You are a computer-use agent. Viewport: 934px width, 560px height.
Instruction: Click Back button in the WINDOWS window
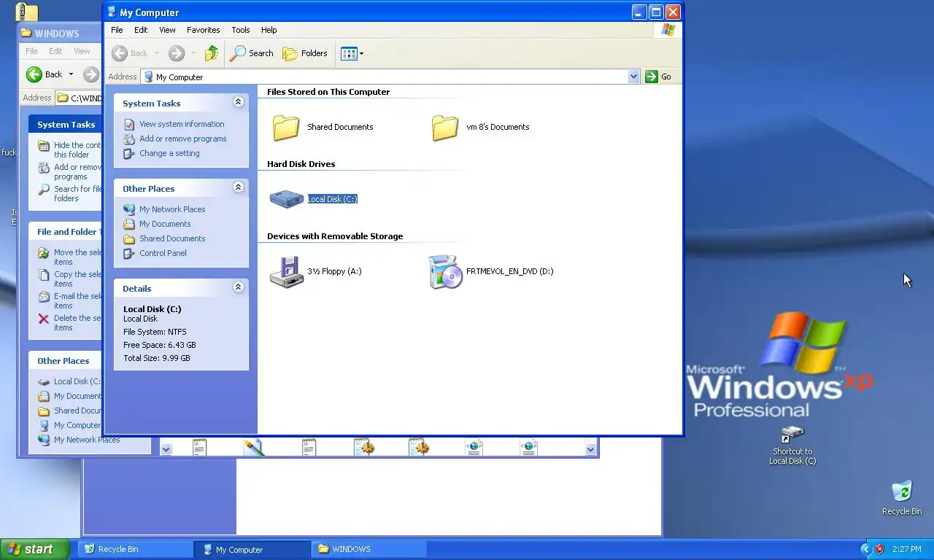[x=44, y=74]
